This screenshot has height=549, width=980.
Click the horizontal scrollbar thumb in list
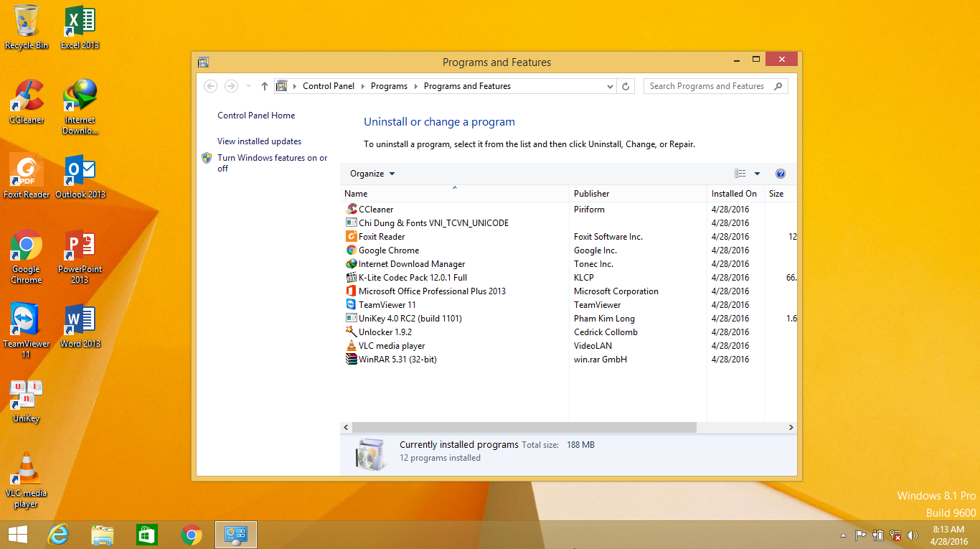pos(524,428)
